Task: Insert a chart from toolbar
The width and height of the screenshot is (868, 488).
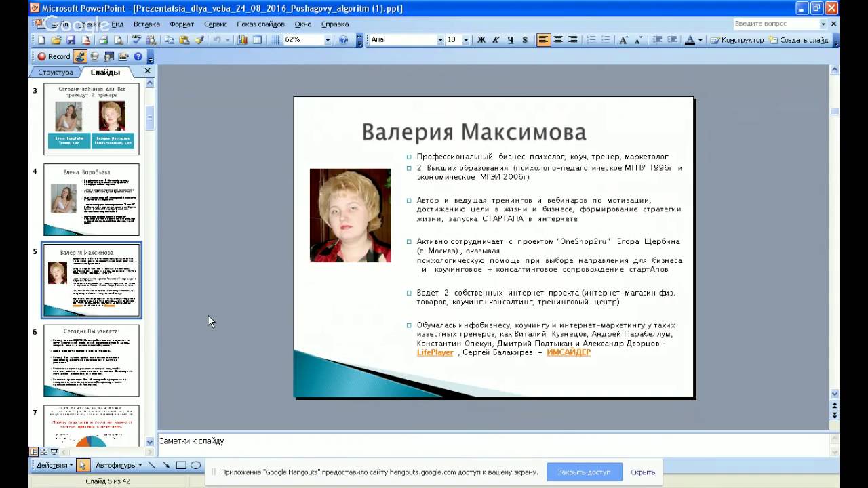Action: point(243,40)
